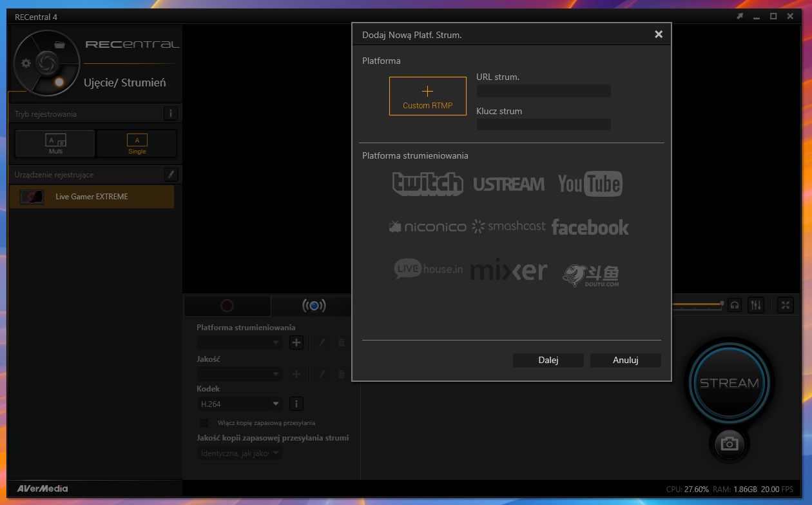812x505 pixels.
Task: Select the orange capture/stream mode dot
Action: (59, 82)
